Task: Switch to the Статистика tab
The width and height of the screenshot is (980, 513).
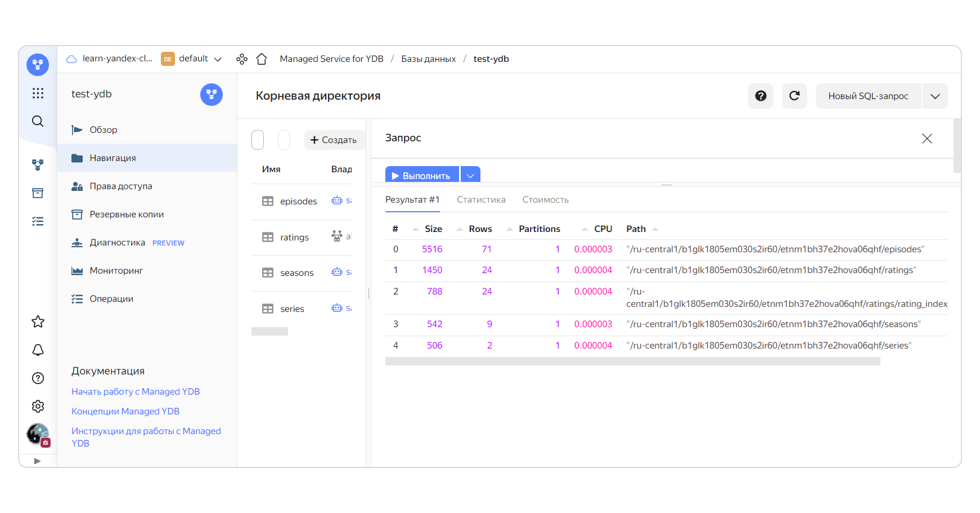Action: (x=480, y=200)
